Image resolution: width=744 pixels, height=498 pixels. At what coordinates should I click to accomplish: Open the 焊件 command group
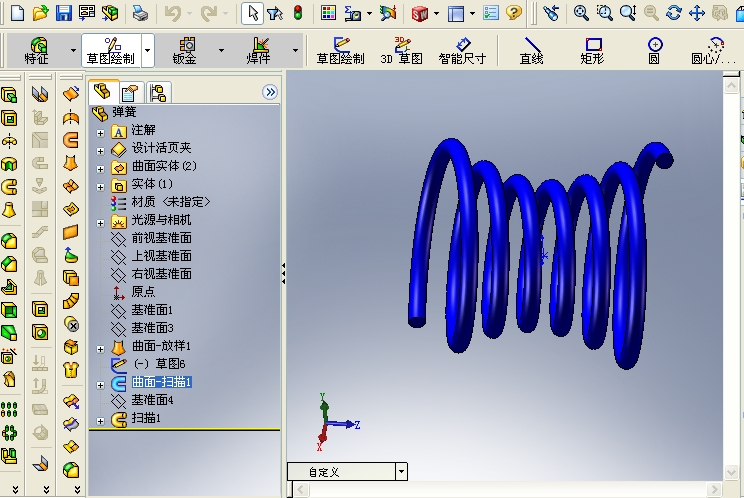[259, 51]
